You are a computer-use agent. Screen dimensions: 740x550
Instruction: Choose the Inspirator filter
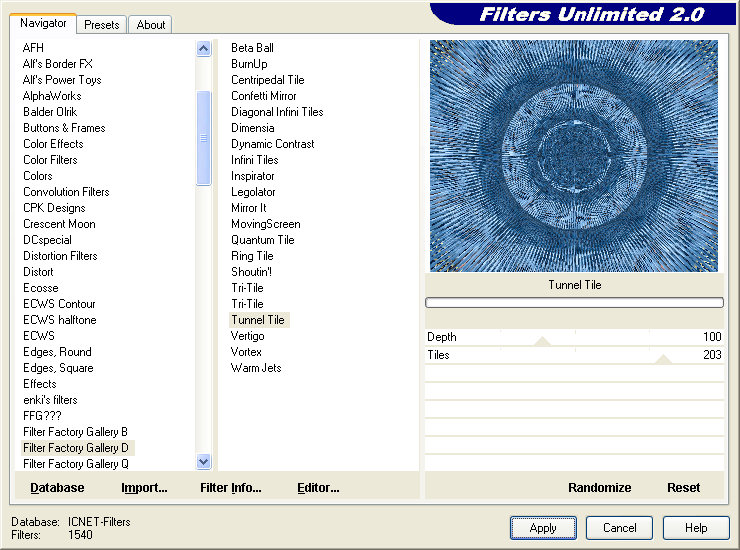[252, 176]
